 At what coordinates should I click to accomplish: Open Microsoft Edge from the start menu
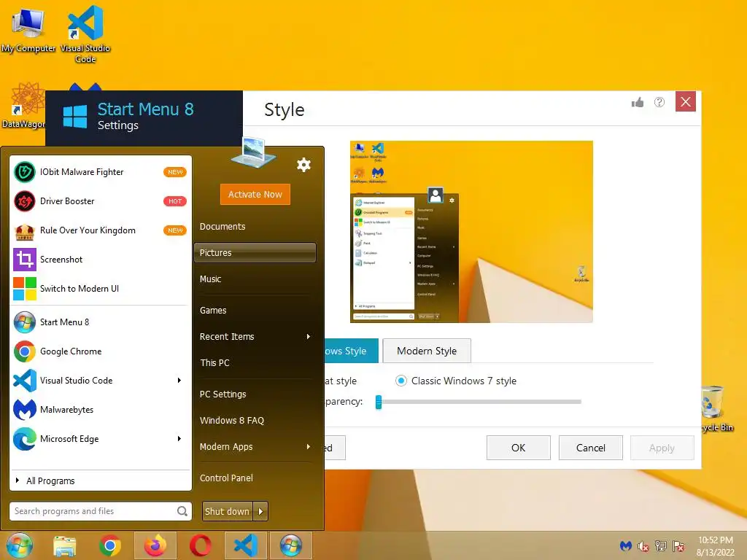click(100, 438)
